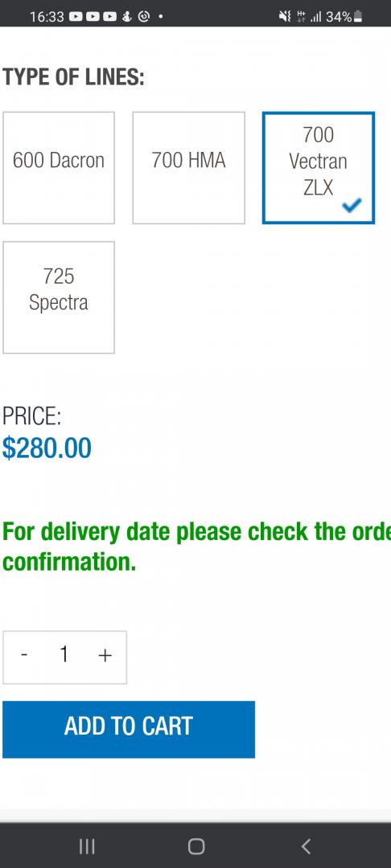The width and height of the screenshot is (391, 868).
Task: Decrease quantity with the minus button
Action: pos(24,656)
